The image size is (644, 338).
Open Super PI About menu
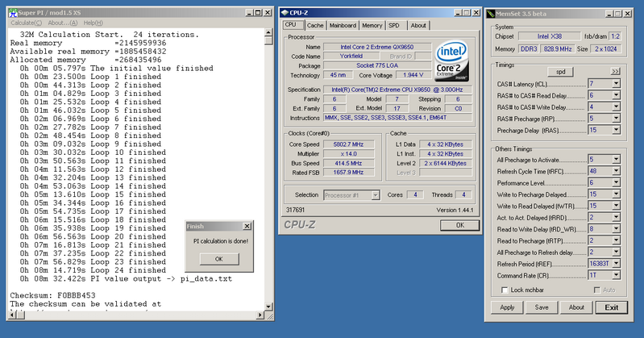coord(62,23)
